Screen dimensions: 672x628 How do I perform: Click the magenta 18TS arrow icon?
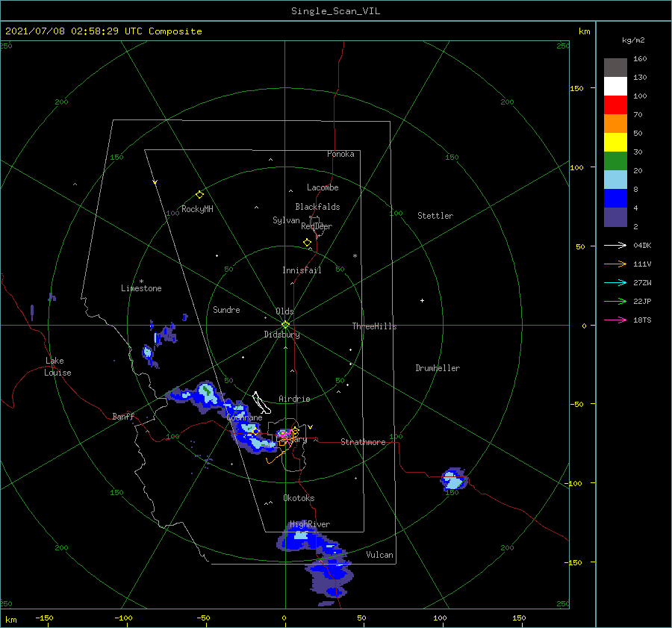click(x=615, y=320)
